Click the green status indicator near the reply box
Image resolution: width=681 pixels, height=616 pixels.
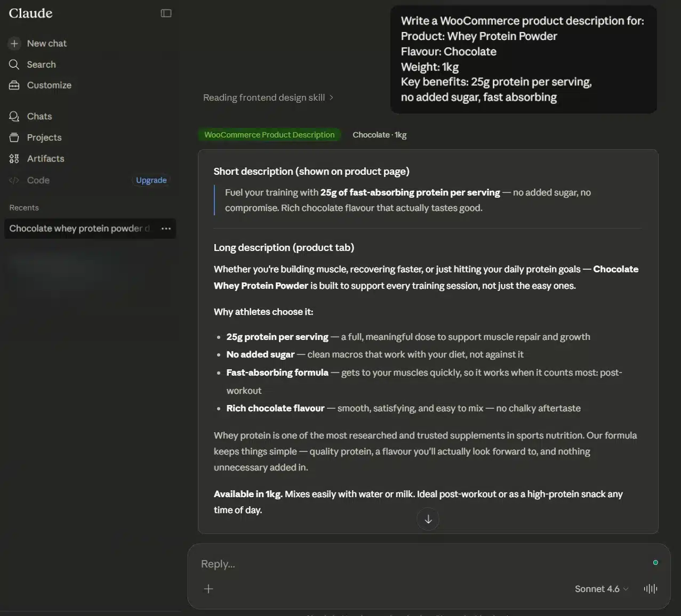655,562
